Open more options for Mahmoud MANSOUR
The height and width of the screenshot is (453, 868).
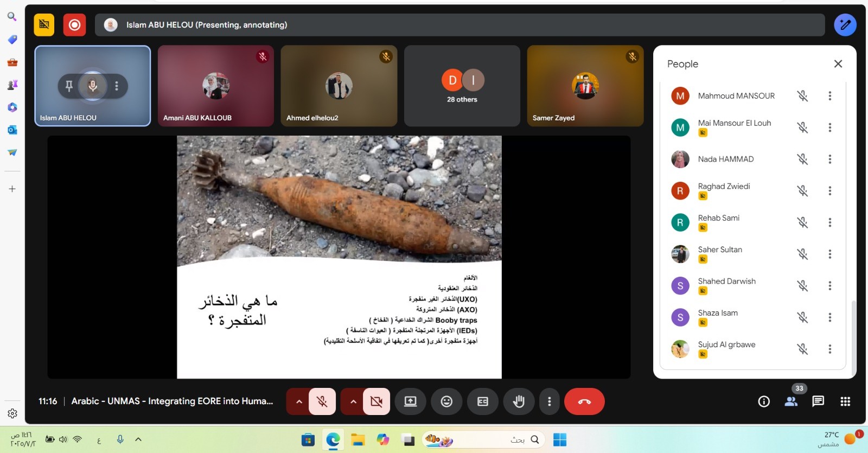coord(829,96)
